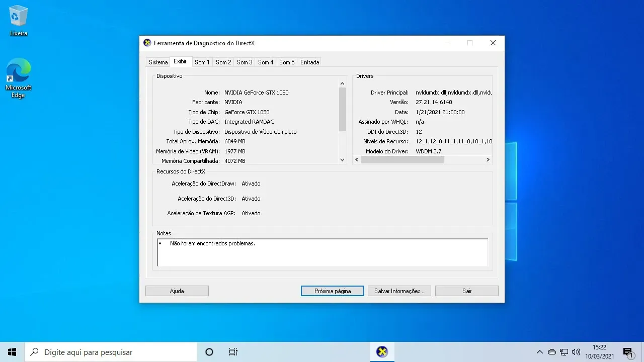Click the 1977 MB VRAM value

pyautogui.click(x=235, y=151)
